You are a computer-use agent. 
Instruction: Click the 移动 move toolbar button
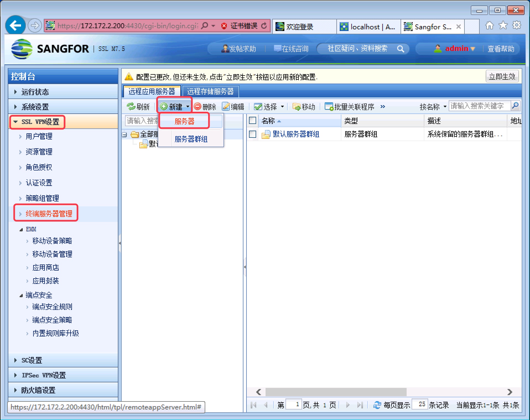tap(304, 107)
